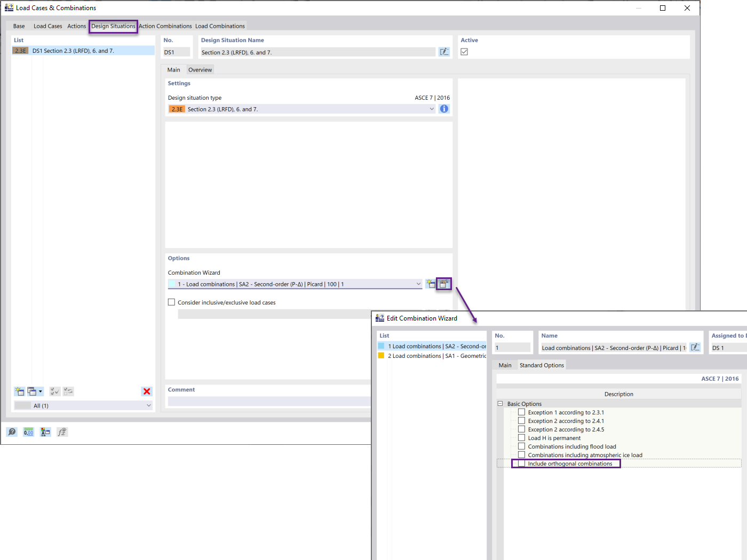Click the edit name icon in the Edit Combination Wizard
This screenshot has height=560, width=747.
(x=695, y=347)
